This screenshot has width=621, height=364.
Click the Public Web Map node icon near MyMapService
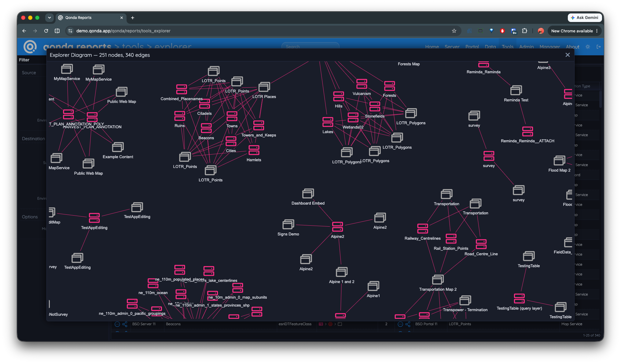tap(121, 92)
